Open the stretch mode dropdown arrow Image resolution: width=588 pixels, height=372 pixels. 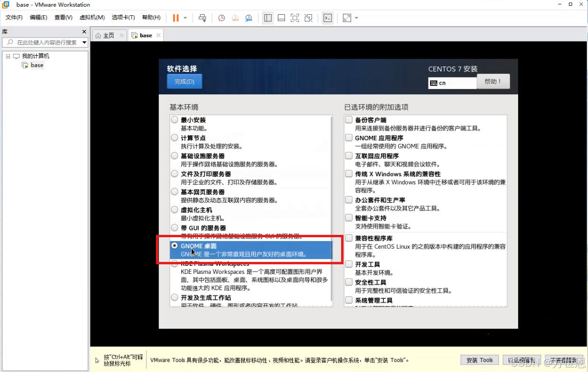click(x=356, y=18)
